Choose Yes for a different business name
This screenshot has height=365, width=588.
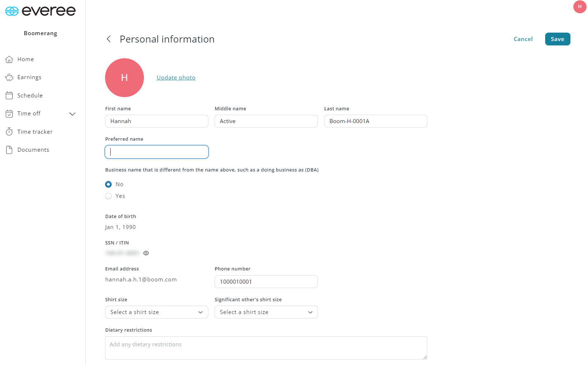(x=108, y=196)
